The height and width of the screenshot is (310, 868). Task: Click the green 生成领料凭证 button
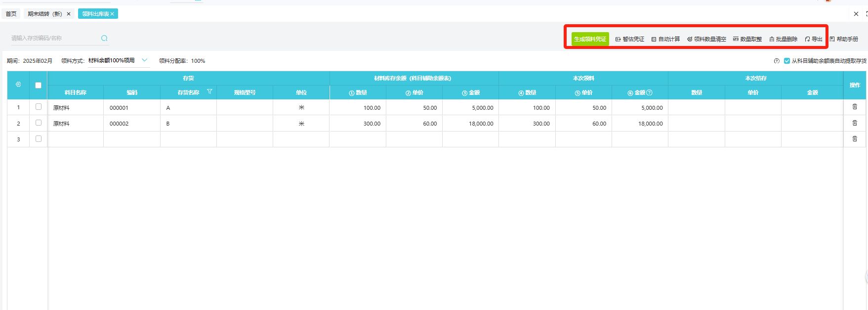[590, 39]
